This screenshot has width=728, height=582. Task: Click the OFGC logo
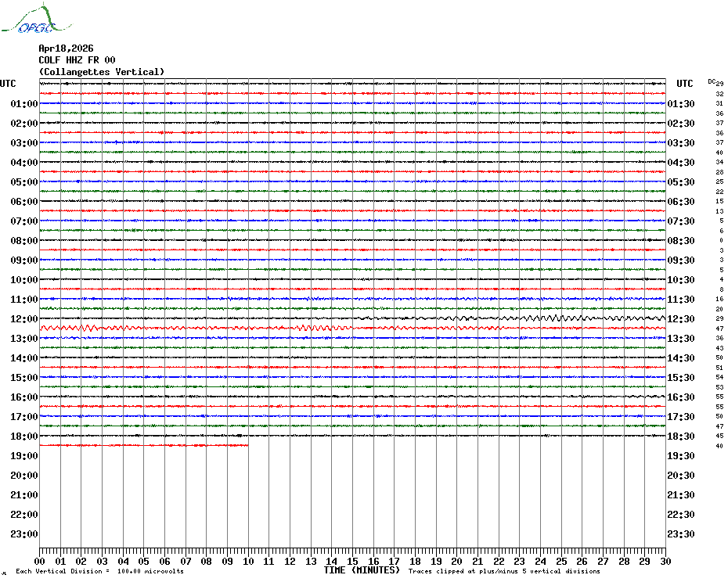pyautogui.click(x=36, y=19)
